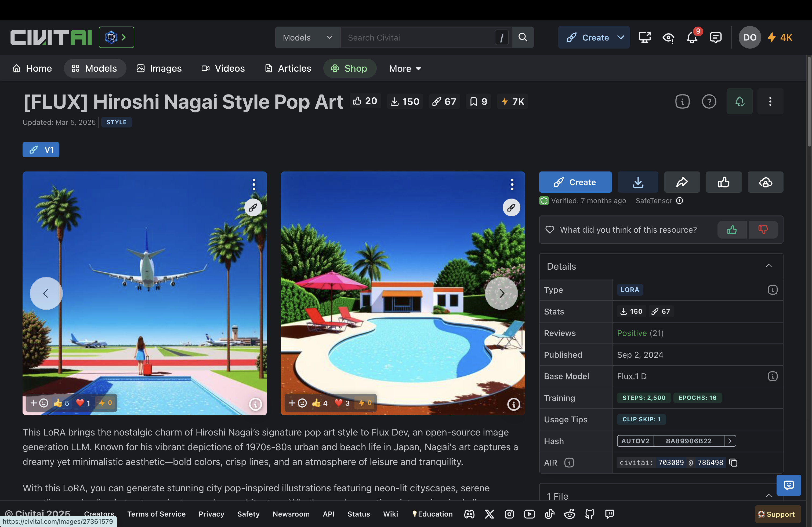Copy the AIR identifier to clipboard

tap(733, 463)
